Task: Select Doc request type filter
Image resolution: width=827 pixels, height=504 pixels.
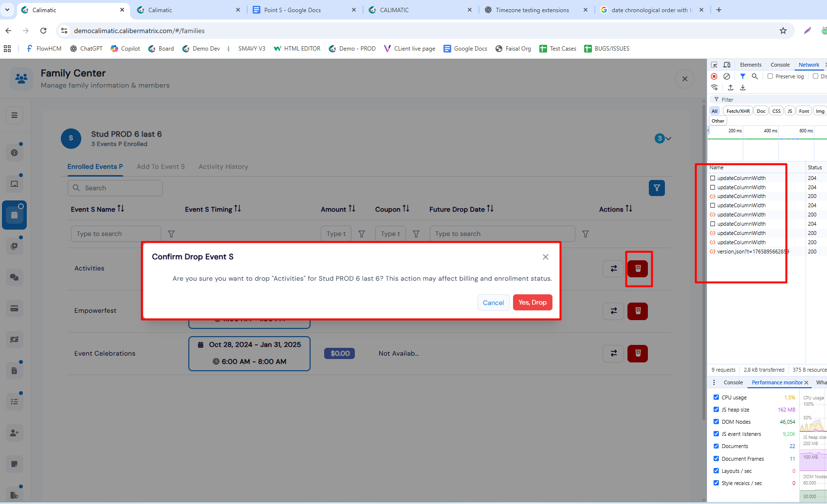Action: tap(761, 111)
